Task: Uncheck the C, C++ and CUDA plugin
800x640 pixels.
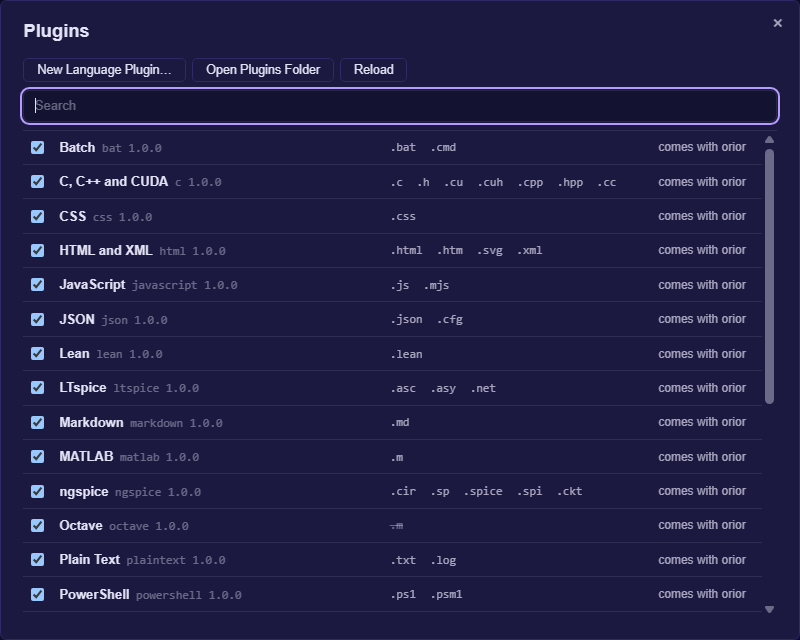Action: (37, 182)
